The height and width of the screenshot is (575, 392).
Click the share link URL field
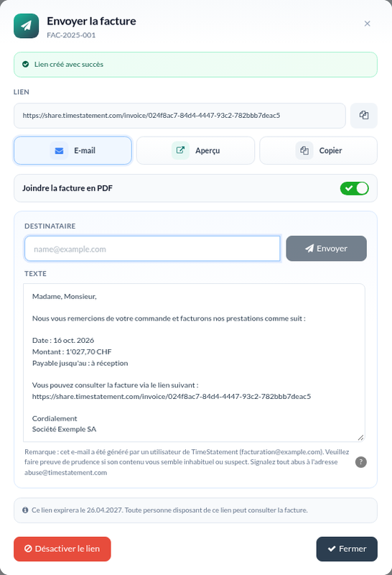(x=179, y=116)
